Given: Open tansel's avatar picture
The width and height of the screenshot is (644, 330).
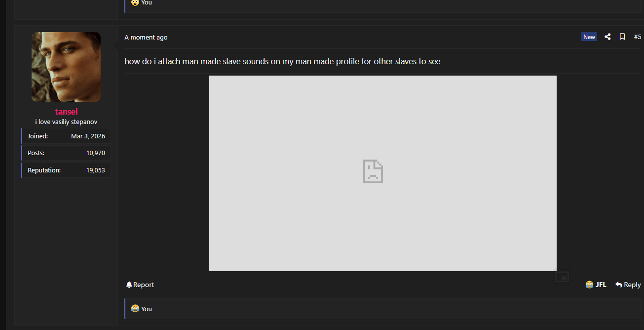Looking at the screenshot, I should pos(66,67).
